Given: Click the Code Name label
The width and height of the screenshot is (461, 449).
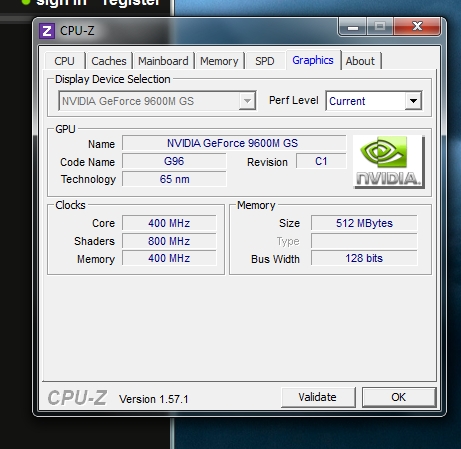Looking at the screenshot, I should click(87, 162).
